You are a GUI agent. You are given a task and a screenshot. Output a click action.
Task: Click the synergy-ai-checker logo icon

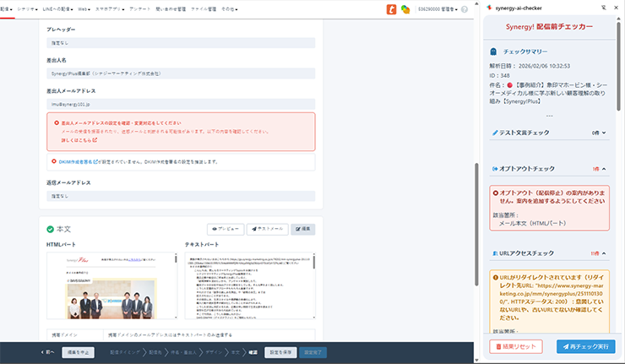pos(490,8)
